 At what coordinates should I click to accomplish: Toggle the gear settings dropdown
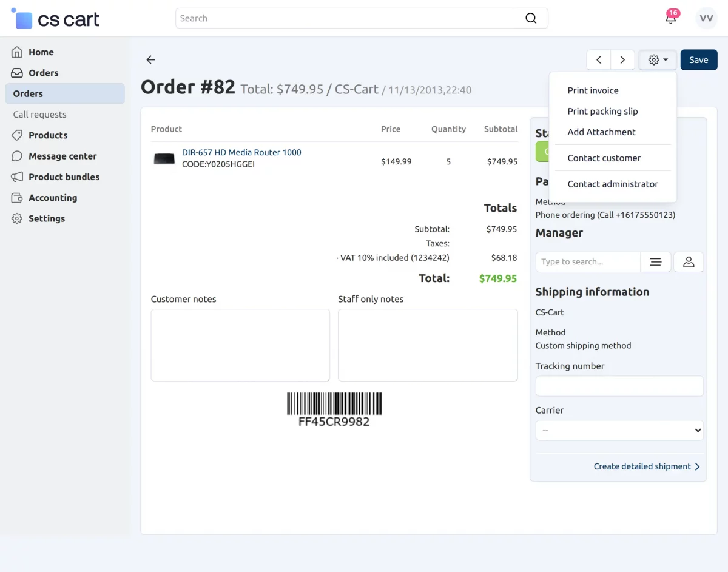point(658,60)
